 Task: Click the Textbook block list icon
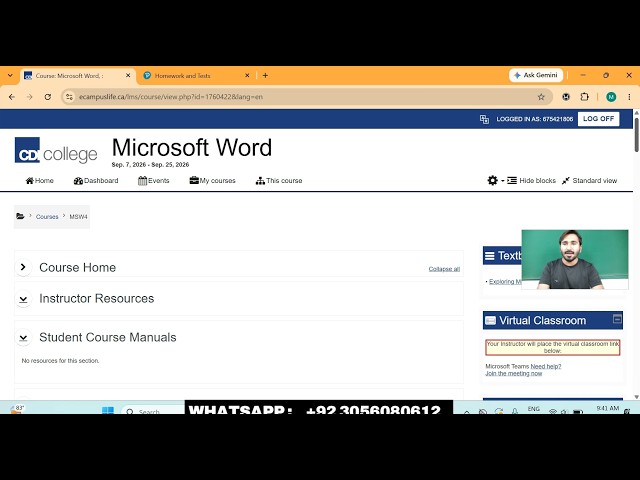[x=489, y=256]
